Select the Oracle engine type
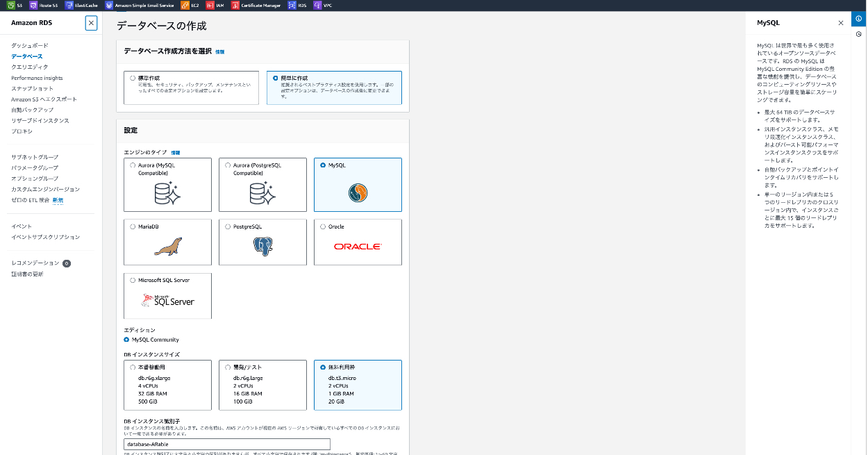The width and height of the screenshot is (868, 455). pyautogui.click(x=323, y=226)
